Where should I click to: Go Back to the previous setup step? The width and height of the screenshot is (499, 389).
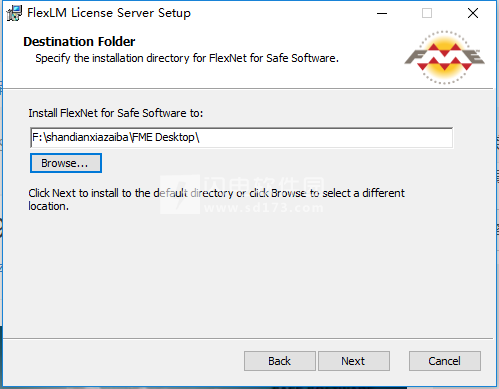[280, 361]
